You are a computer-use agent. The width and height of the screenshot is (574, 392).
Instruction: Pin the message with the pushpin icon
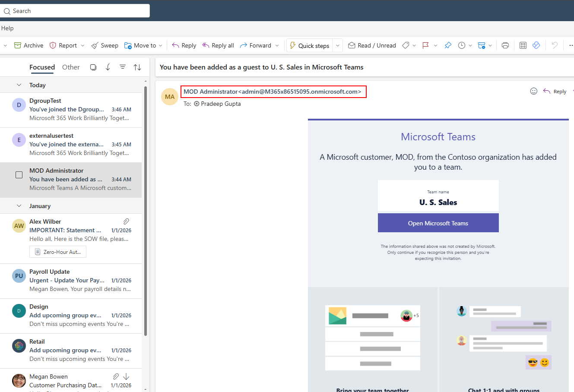pyautogui.click(x=448, y=45)
